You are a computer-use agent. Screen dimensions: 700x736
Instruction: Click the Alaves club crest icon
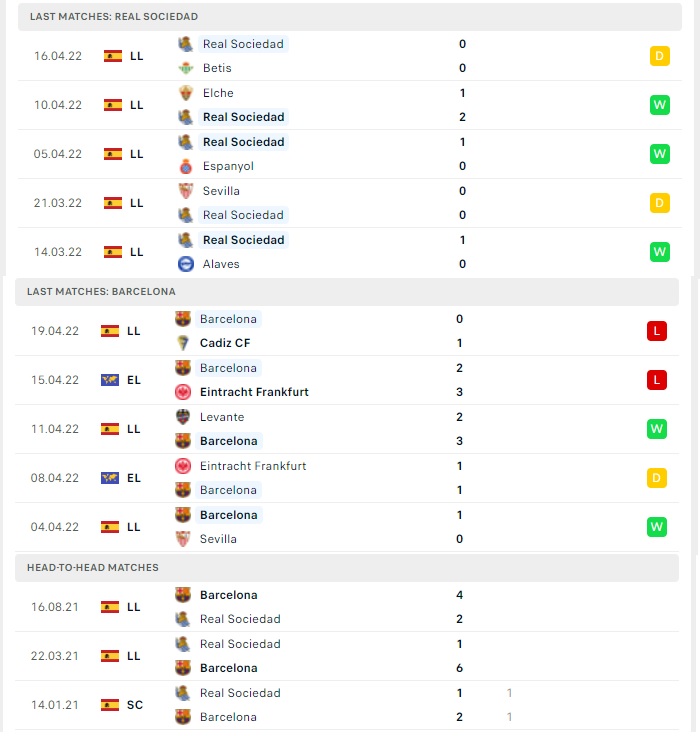186,264
